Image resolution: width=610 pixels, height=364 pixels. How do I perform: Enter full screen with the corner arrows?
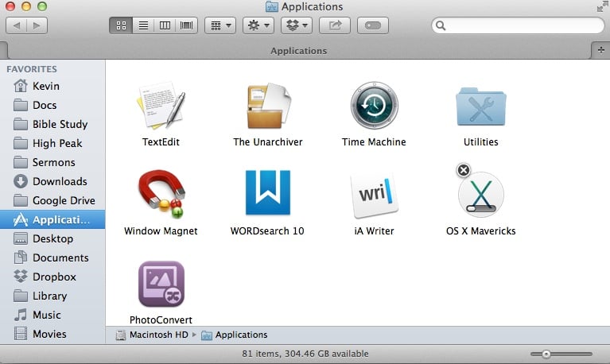click(x=602, y=6)
